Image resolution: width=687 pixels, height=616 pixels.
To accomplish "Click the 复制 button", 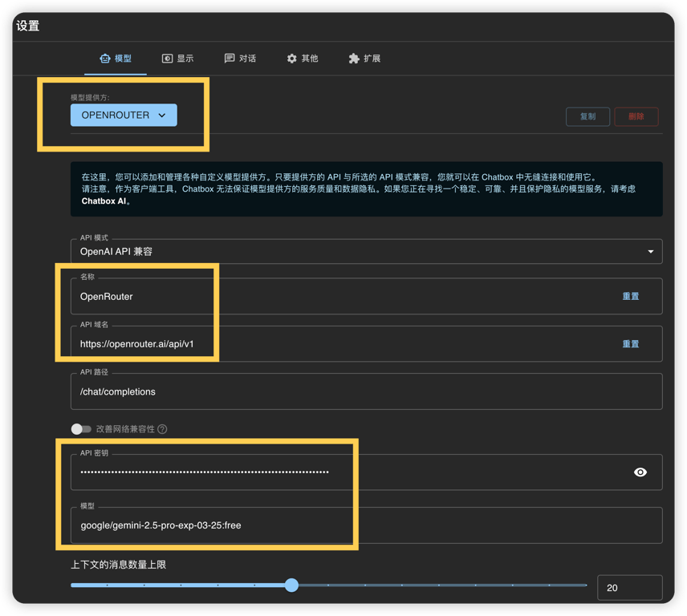I will pos(587,116).
